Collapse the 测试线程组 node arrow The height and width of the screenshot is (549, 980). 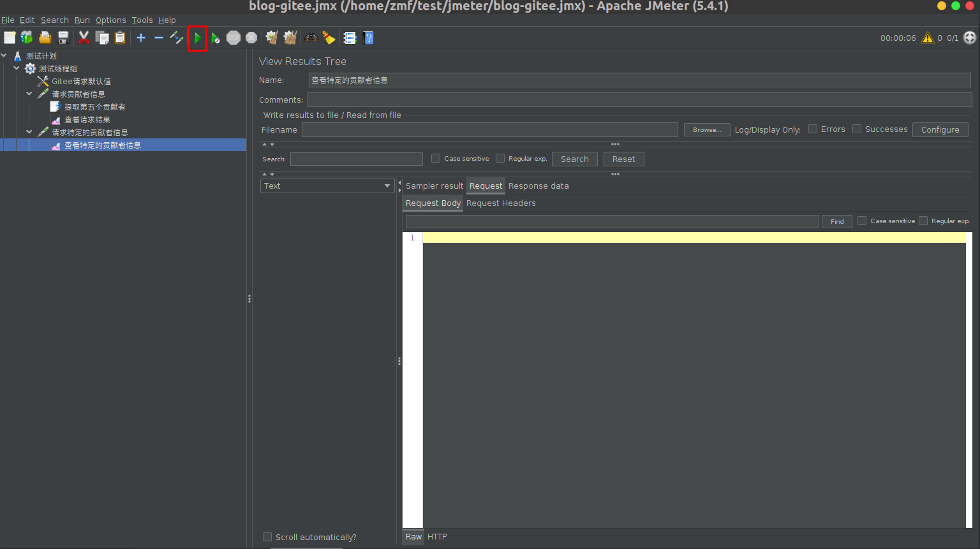tap(17, 68)
